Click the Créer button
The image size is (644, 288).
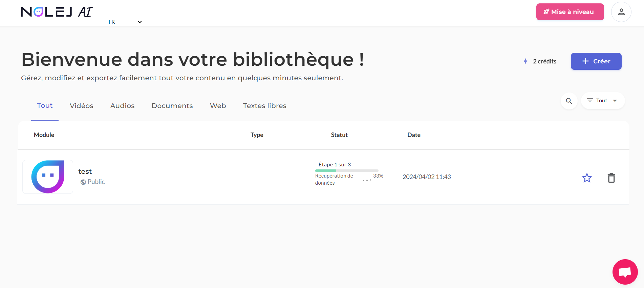(x=596, y=61)
